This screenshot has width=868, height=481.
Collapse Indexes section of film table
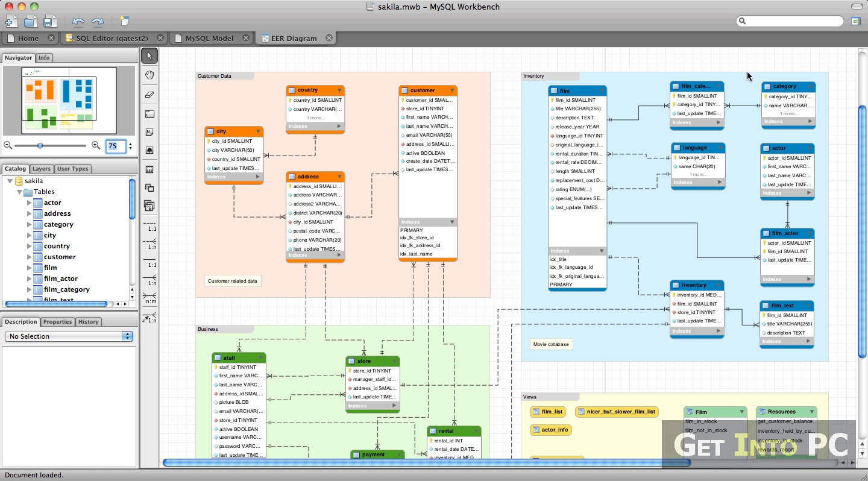602,251
